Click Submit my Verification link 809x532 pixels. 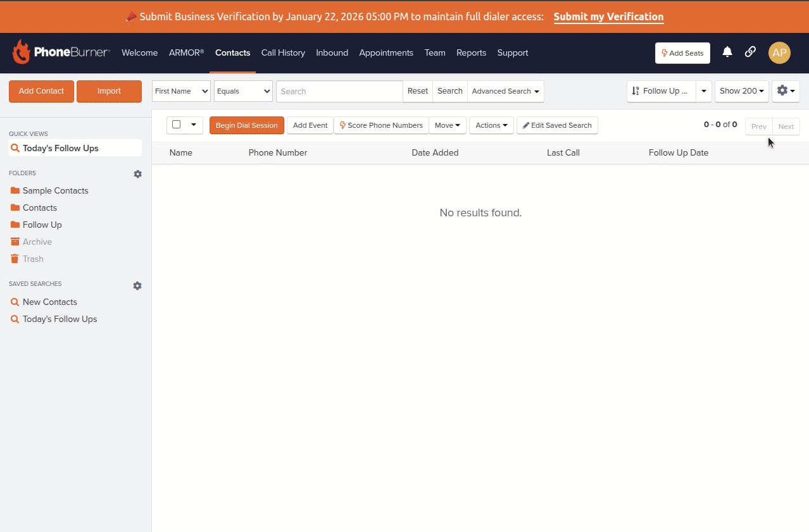(608, 17)
